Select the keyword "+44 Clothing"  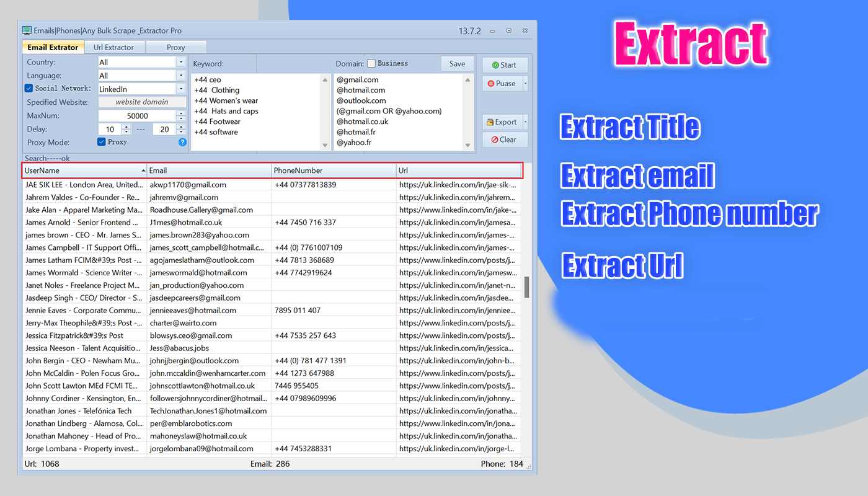click(217, 91)
